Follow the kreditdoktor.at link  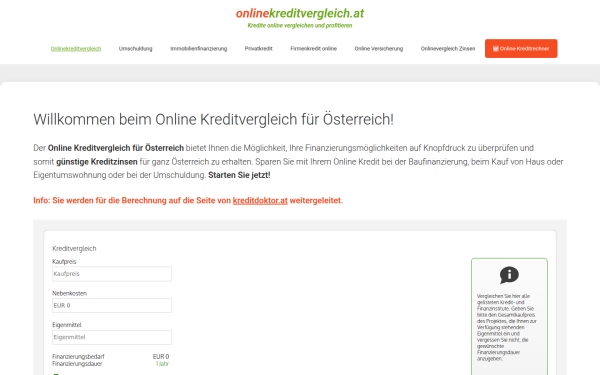[260, 201]
